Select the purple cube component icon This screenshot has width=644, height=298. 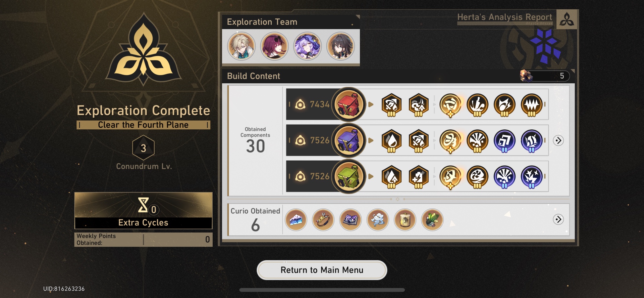coord(348,140)
